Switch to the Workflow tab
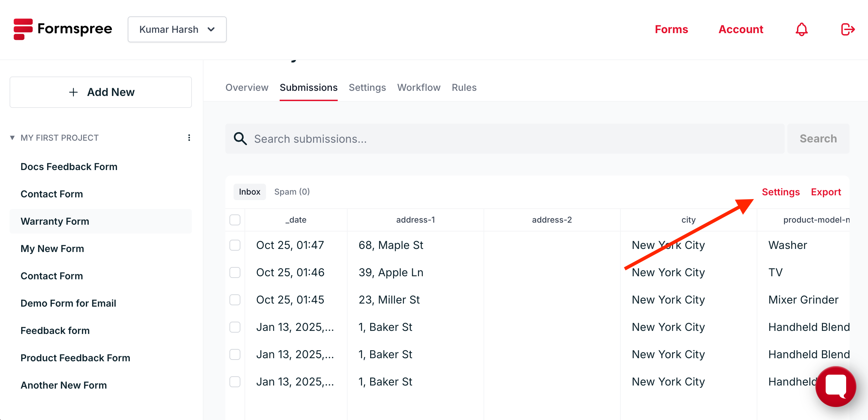 pyautogui.click(x=419, y=87)
